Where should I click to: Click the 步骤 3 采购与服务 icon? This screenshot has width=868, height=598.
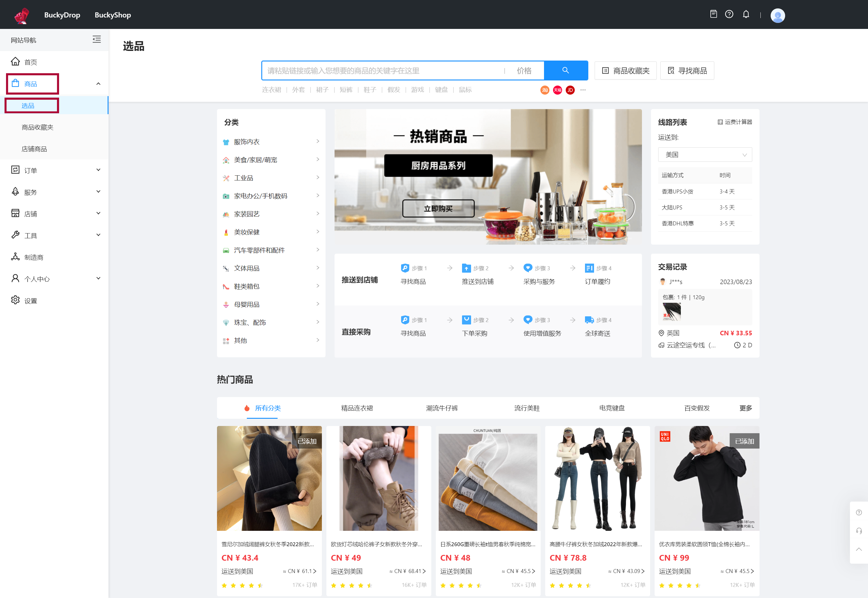pyautogui.click(x=528, y=268)
